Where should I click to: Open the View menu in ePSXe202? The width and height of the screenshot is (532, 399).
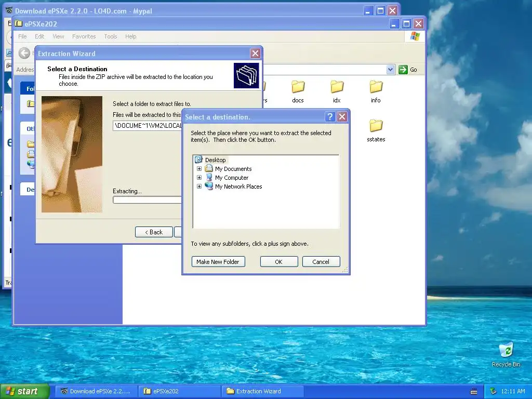58,36
